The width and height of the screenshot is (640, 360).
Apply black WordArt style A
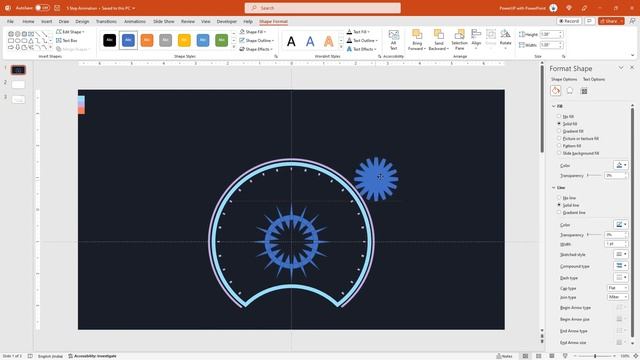click(291, 41)
